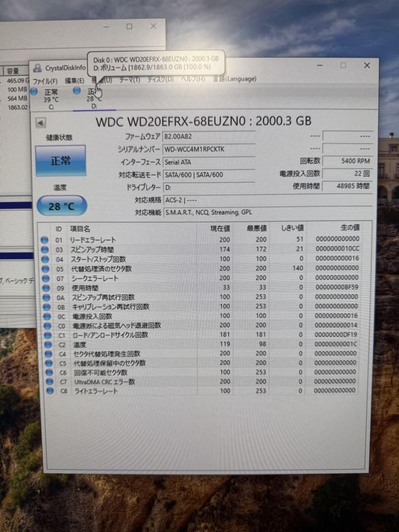Click raw value 00000000BF59

click(337, 287)
